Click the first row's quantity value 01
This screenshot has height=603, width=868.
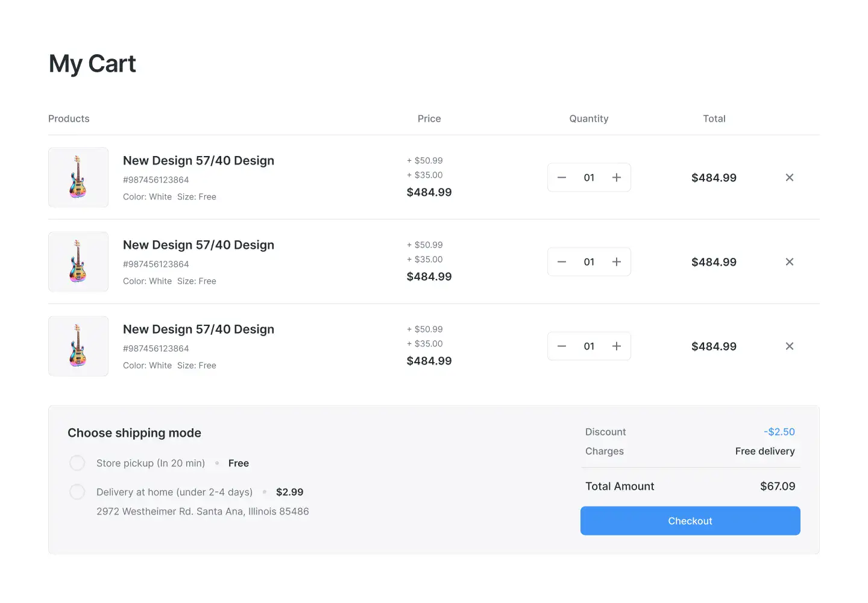589,178
